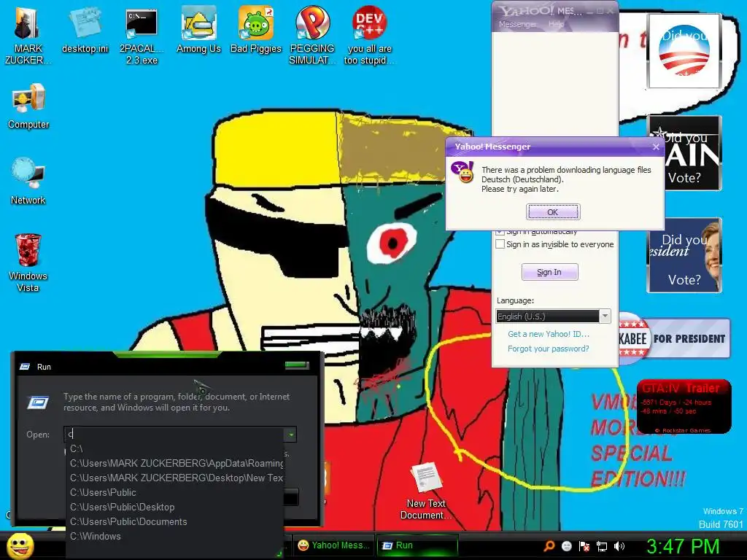The image size is (747, 560).
Task: Click the gray smiley face tray icon
Action: point(566,546)
